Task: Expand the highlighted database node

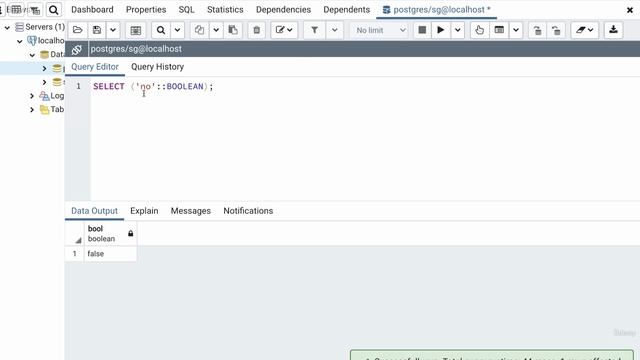Action: pyautogui.click(x=44, y=68)
